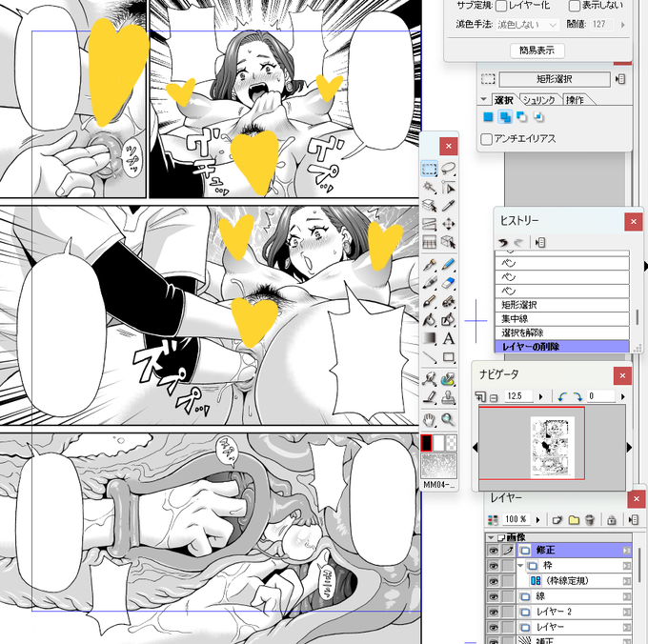Hide the 線 layer via its eye icon
The width and height of the screenshot is (648, 644).
click(x=493, y=596)
